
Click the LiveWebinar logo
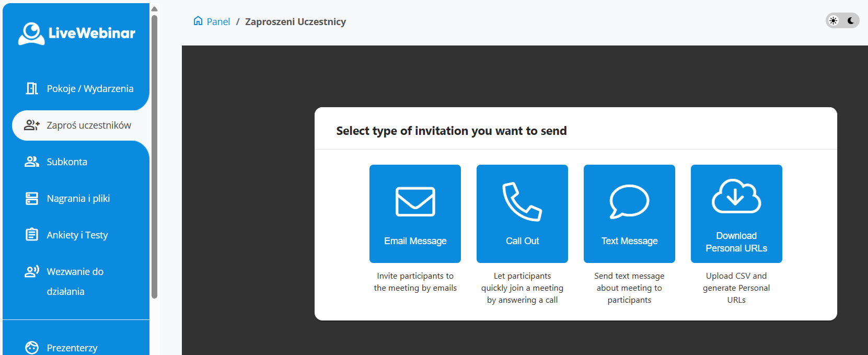click(77, 33)
